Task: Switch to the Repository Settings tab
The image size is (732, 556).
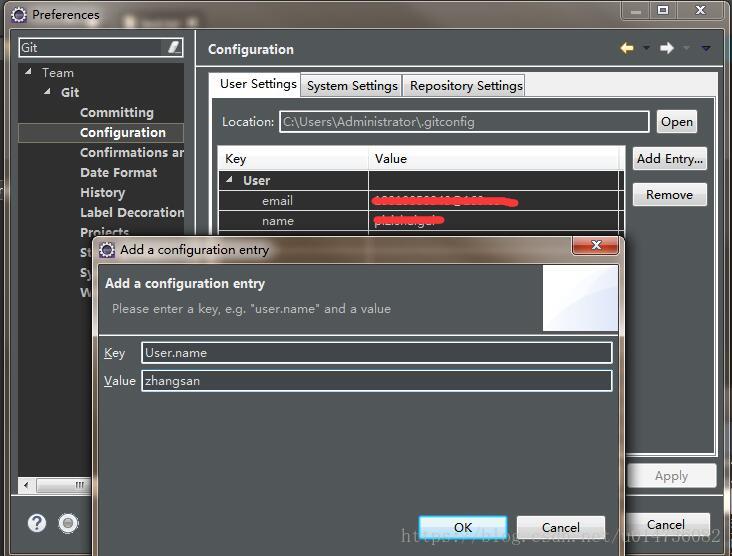Action: (465, 86)
